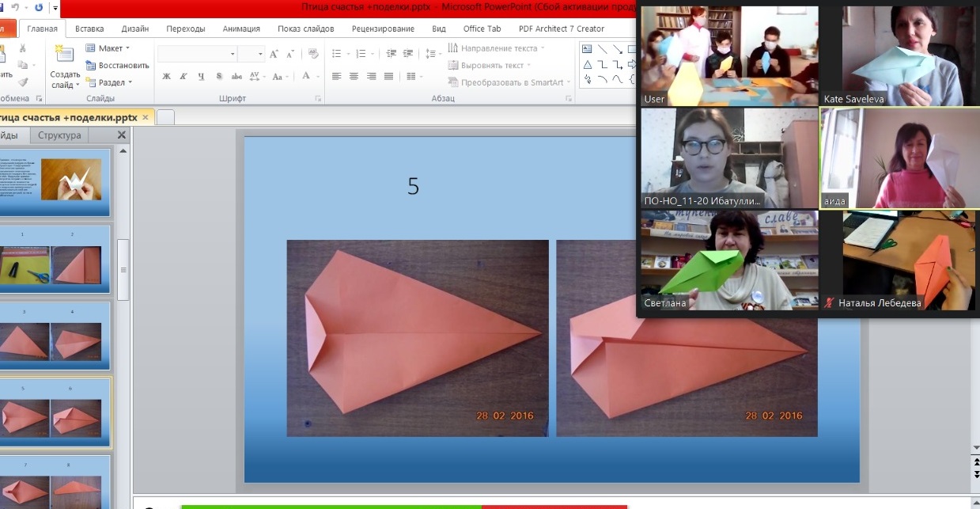Click the Create Slide (Создать слайд) icon
The width and height of the screenshot is (980, 509).
tap(63, 54)
